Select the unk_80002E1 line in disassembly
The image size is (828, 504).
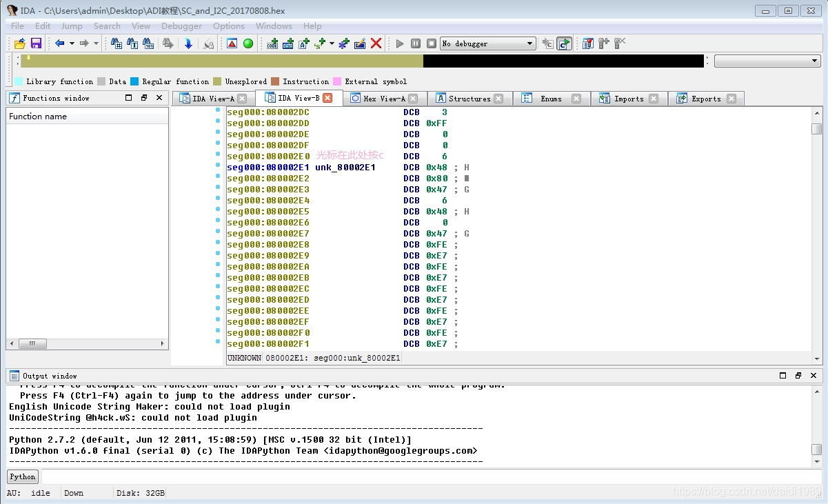click(345, 168)
